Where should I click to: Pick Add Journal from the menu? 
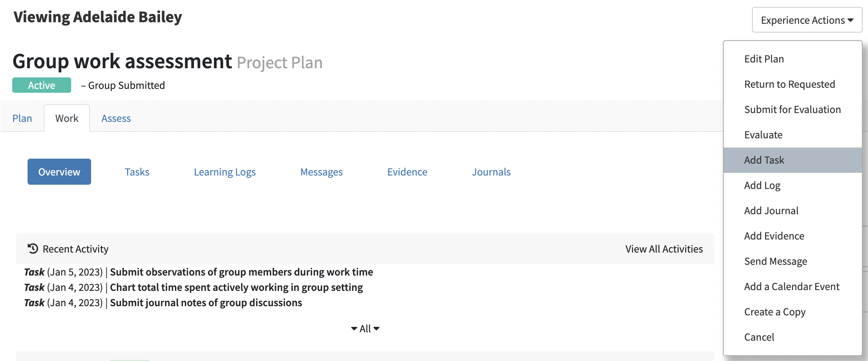coord(771,211)
